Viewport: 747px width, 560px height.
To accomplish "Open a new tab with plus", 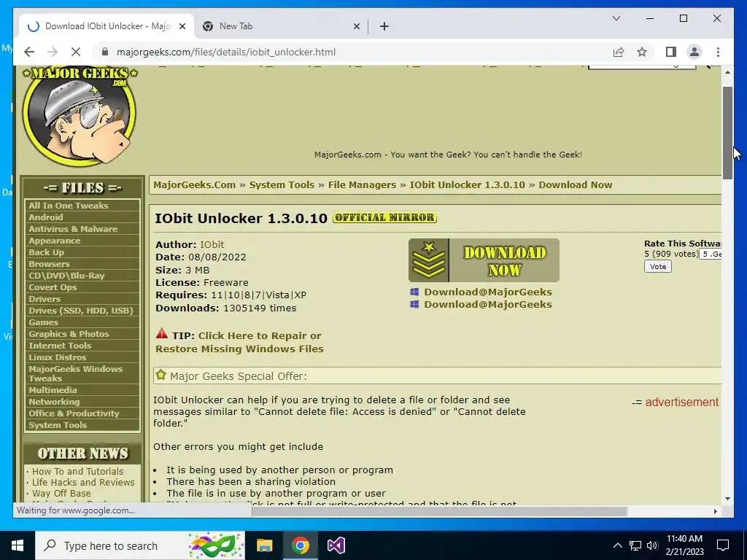I will pos(384,26).
